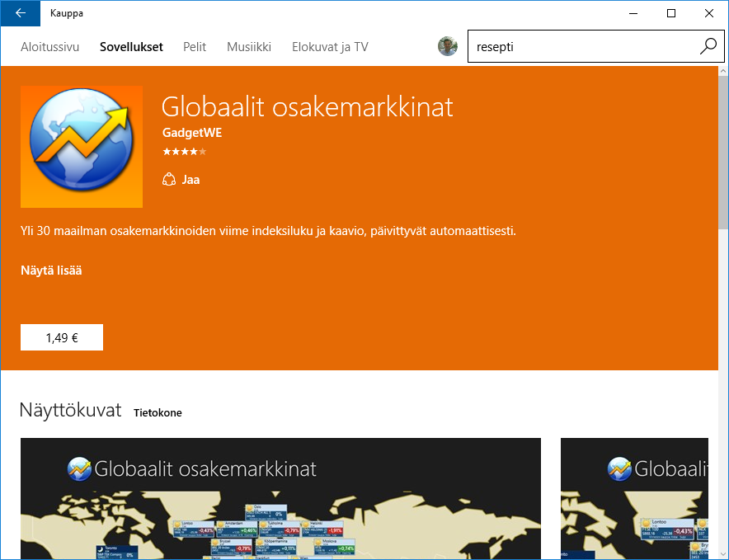The image size is (729, 560).
Task: Click the search magnifier icon
Action: click(x=708, y=47)
